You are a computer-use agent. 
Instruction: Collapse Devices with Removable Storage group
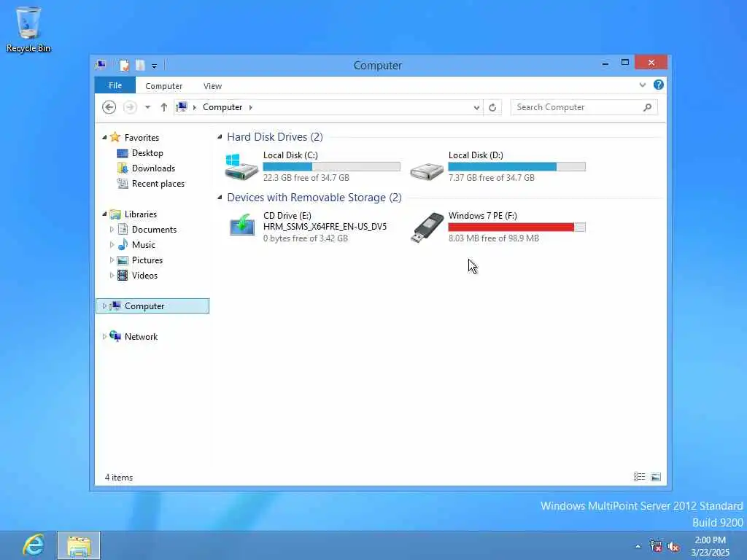pos(220,197)
